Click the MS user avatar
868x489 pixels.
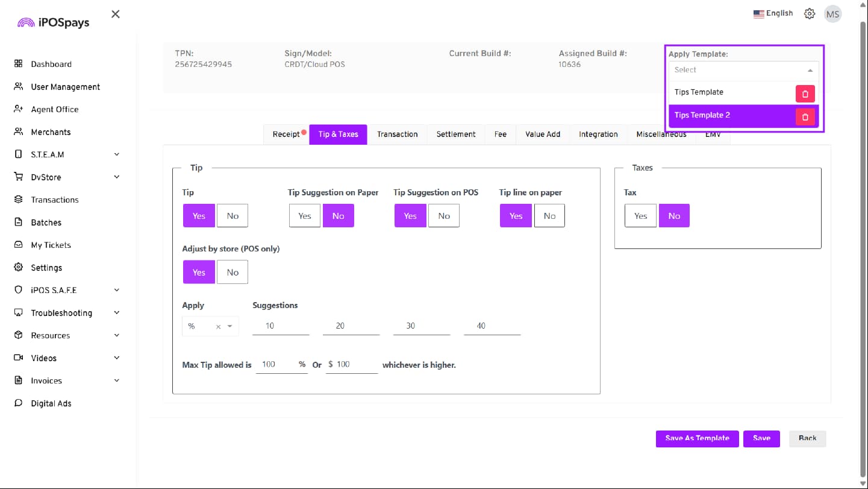[x=832, y=14]
